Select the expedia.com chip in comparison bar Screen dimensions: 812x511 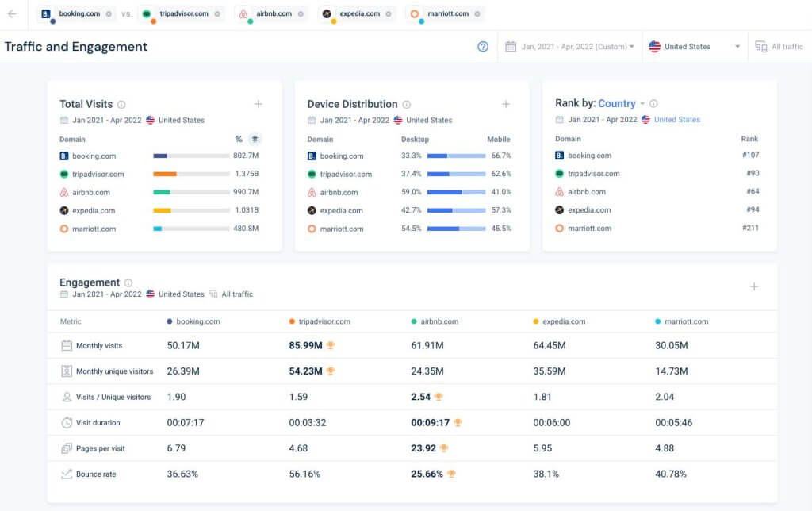pyautogui.click(x=356, y=14)
